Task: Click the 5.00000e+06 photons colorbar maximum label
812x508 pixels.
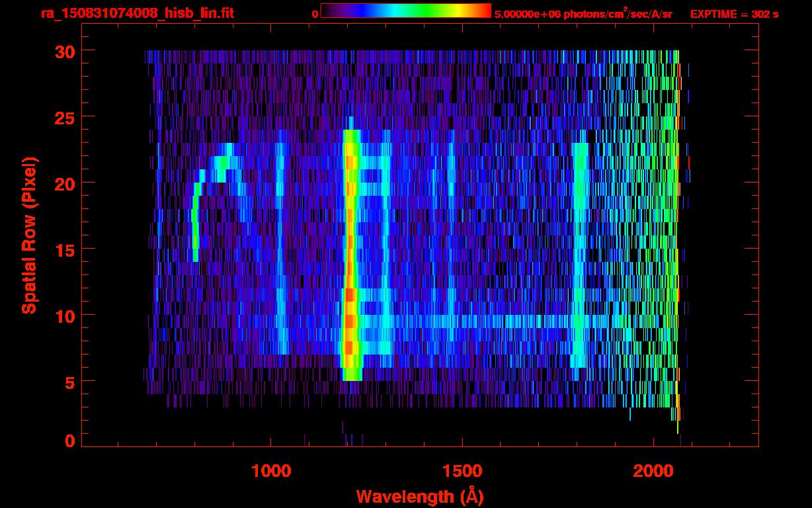Action: click(x=583, y=14)
